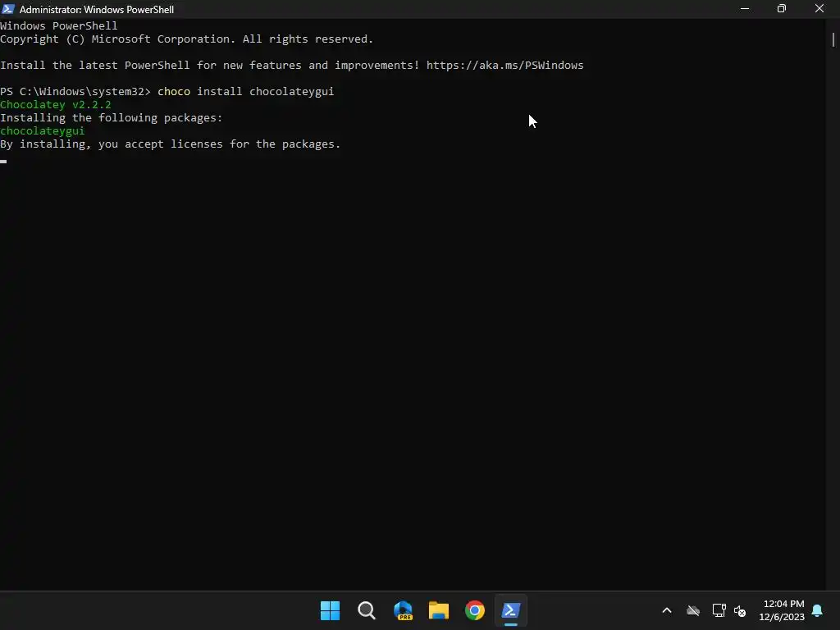The height and width of the screenshot is (630, 840).
Task: Click the https://aka.ms/PSWindows URL text
Action: [504, 66]
